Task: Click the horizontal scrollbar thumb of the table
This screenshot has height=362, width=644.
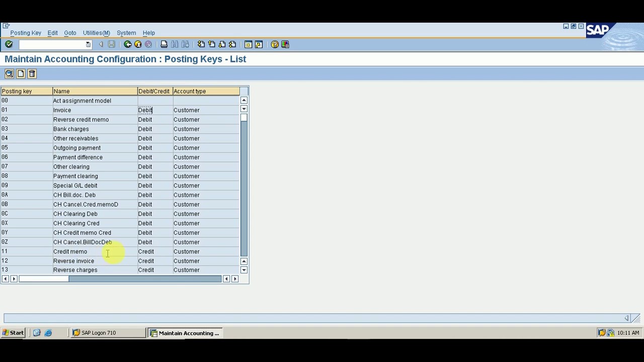Action: pos(44,279)
